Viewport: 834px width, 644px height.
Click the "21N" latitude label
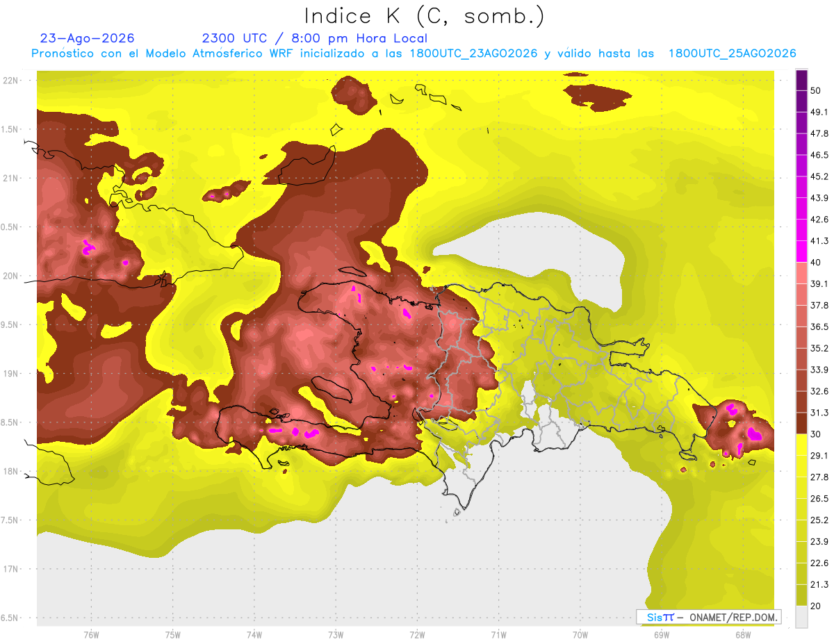point(11,179)
